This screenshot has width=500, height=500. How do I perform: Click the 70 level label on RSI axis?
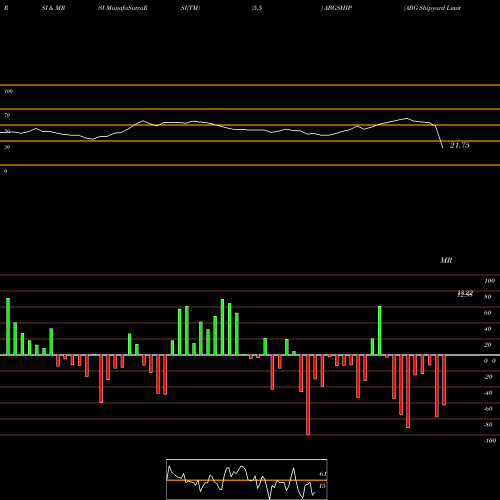click(7, 115)
